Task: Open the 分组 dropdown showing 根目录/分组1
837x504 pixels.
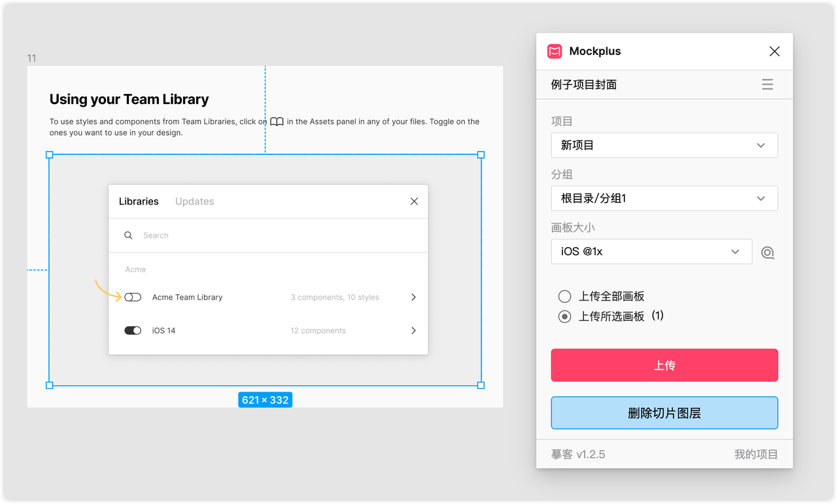Action: pyautogui.click(x=664, y=198)
